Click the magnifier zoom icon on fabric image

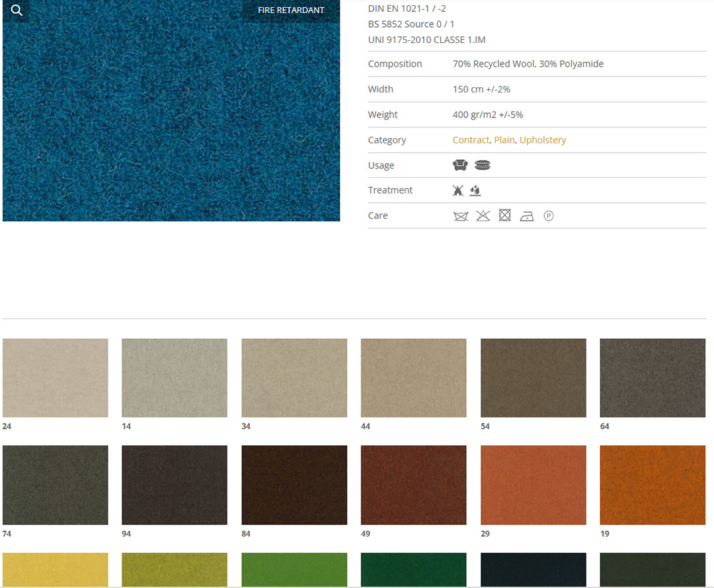click(x=17, y=11)
